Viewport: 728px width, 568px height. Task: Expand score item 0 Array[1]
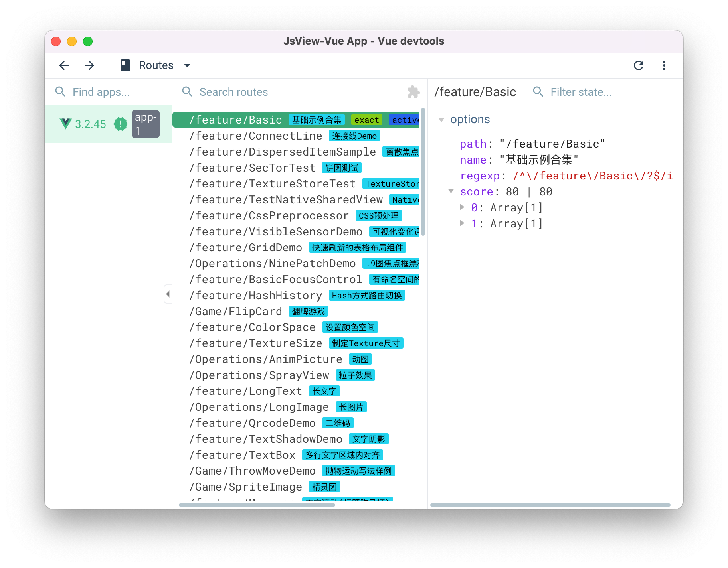pos(462,207)
